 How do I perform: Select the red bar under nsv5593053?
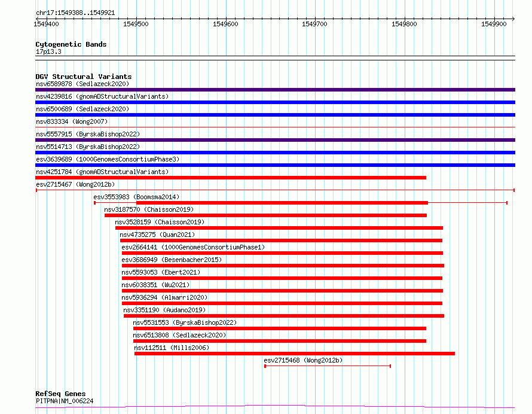click(x=282, y=278)
